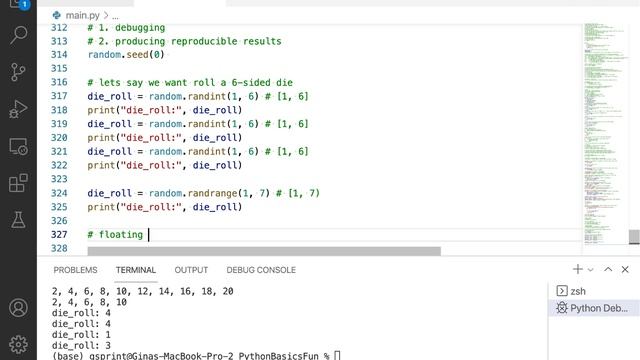The width and height of the screenshot is (640, 360).
Task: Open the Remote Explorer view
Action: tap(18, 146)
